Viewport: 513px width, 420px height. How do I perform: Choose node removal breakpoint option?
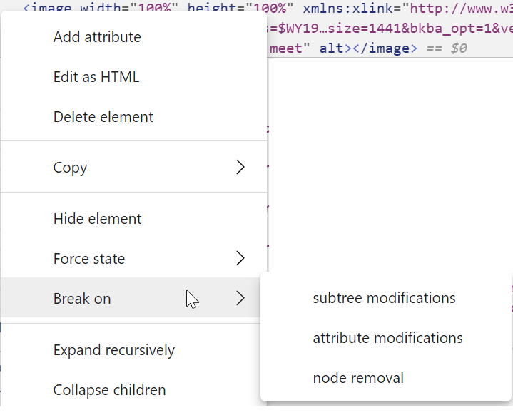pyautogui.click(x=358, y=378)
